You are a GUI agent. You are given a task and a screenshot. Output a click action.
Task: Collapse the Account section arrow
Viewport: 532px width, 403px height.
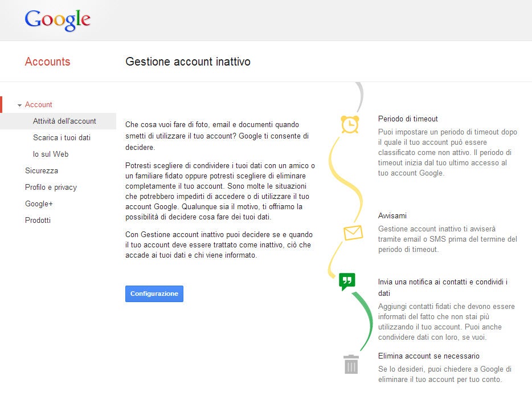click(20, 105)
